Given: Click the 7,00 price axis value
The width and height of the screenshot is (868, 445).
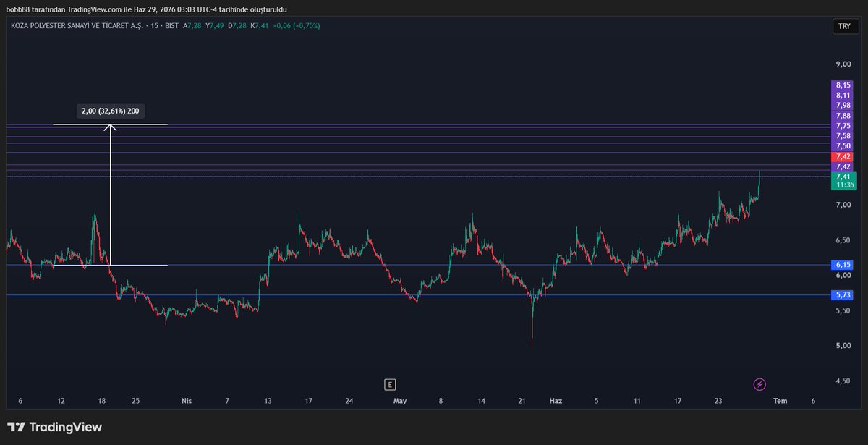Looking at the screenshot, I should coord(843,205).
